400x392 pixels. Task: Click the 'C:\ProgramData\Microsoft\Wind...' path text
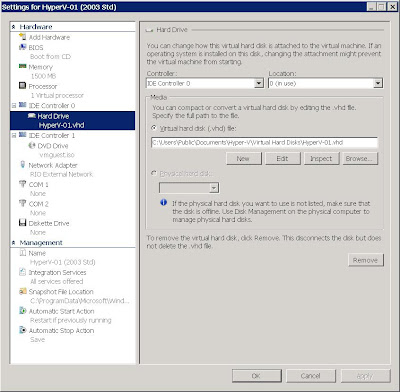click(80, 301)
